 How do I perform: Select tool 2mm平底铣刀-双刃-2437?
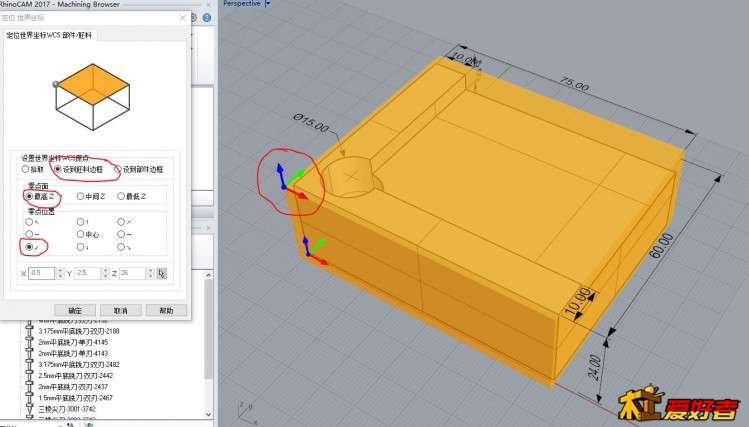click(x=73, y=387)
